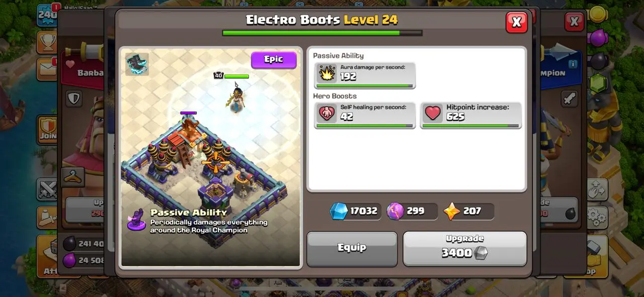Tap the Royal Champion info icon
Screen dimensions: 644x297
click(x=572, y=64)
